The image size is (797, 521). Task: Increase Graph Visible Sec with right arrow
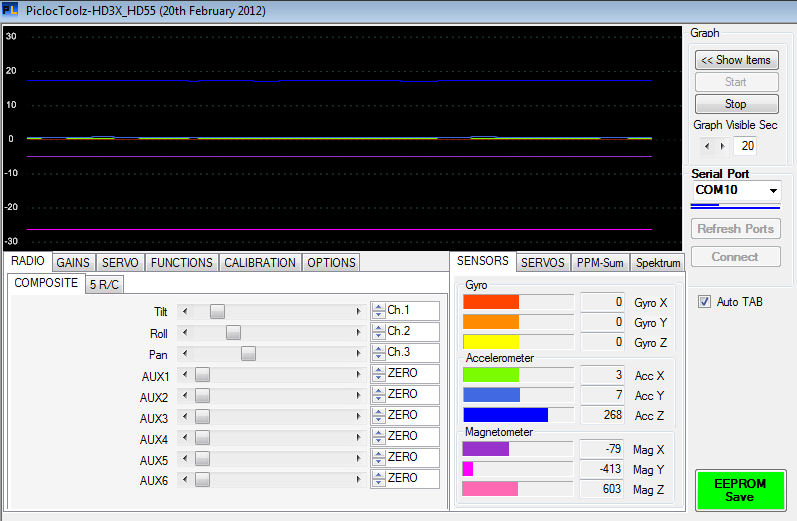722,146
